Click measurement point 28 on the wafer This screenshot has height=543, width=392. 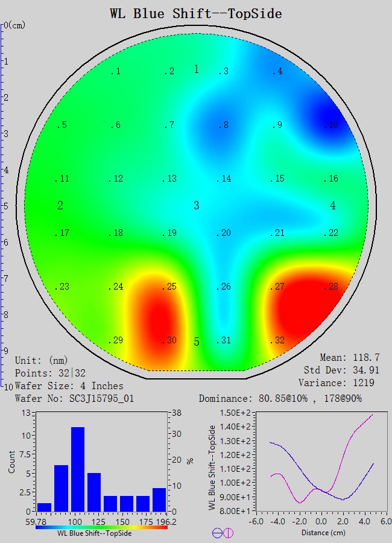pos(331,287)
